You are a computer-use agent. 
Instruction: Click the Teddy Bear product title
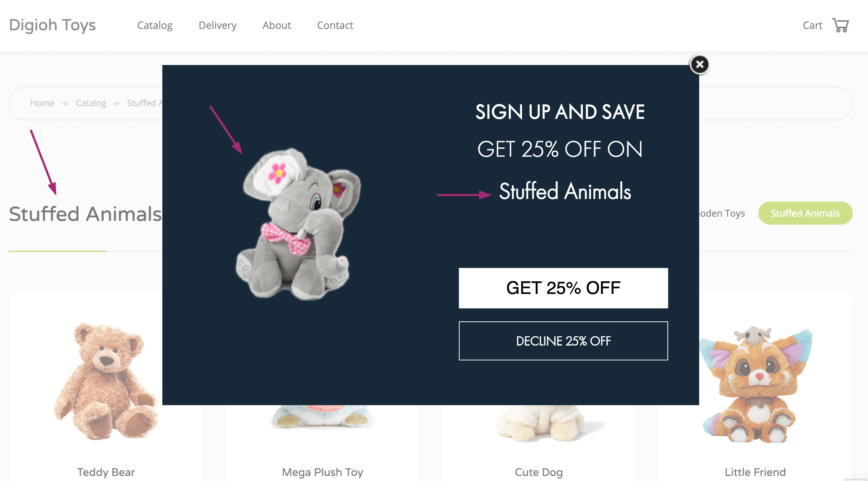click(x=106, y=472)
